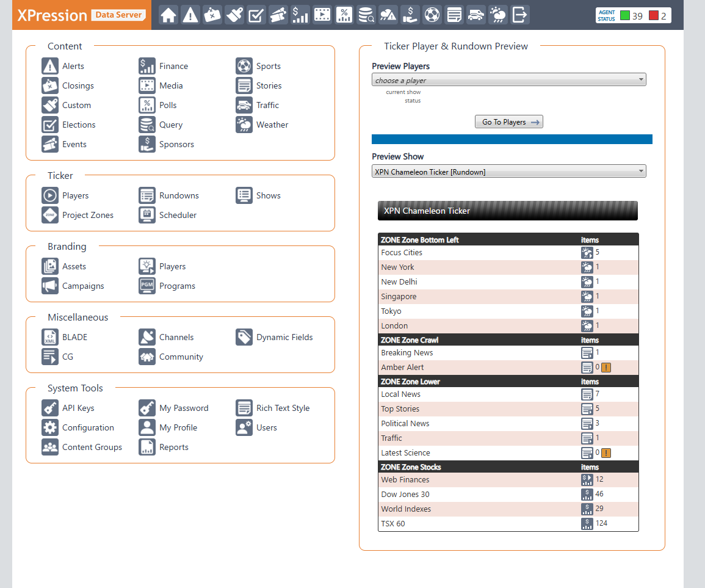
Task: Open the Elections content icon
Action: (x=50, y=125)
